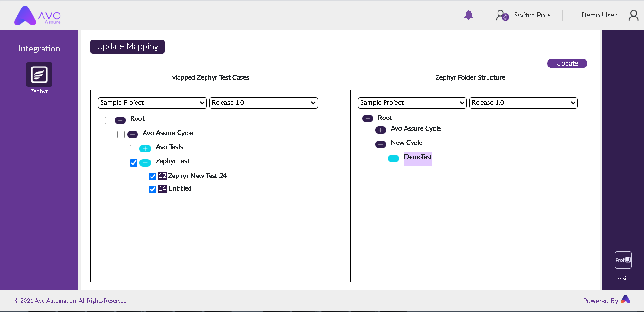Viewport: 644px width, 312px height.
Task: Click the cyan icon beside DemoTest
Action: (x=394, y=159)
